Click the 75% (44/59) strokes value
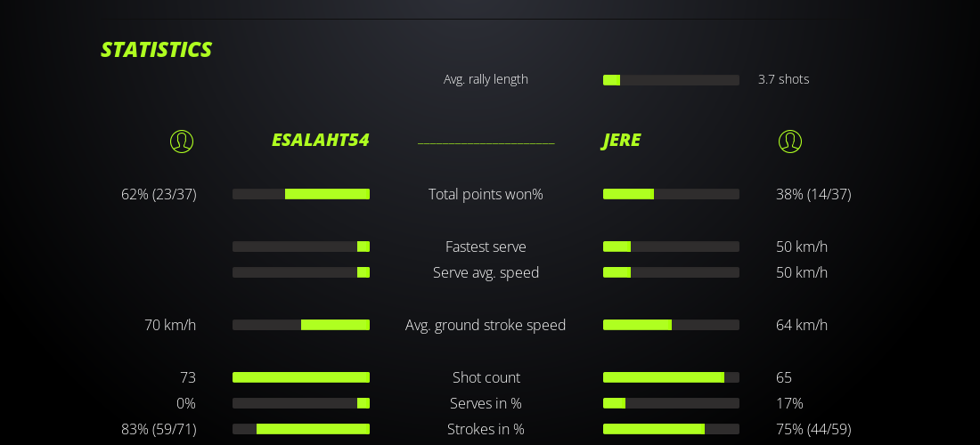The image size is (980, 445). coord(813,429)
